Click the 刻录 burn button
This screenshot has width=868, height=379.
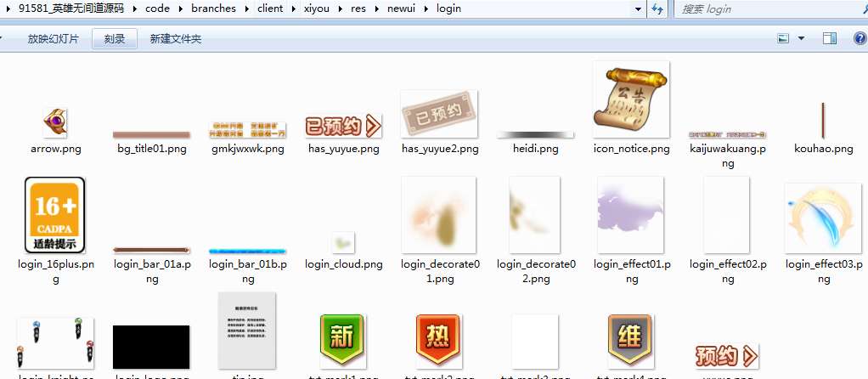pyautogui.click(x=115, y=39)
